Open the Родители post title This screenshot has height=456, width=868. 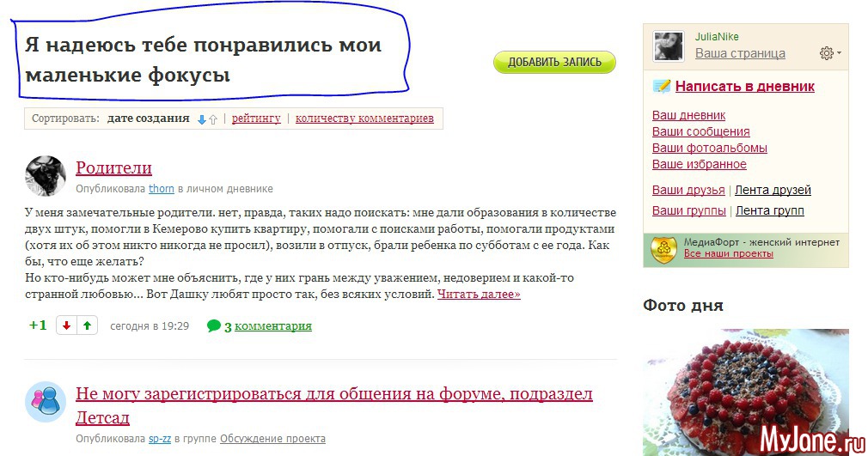[x=113, y=167]
